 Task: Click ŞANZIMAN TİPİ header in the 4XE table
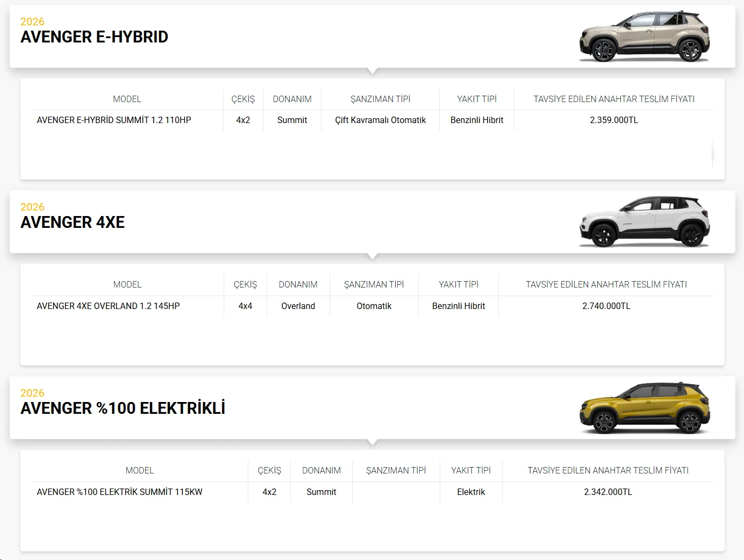(x=374, y=284)
